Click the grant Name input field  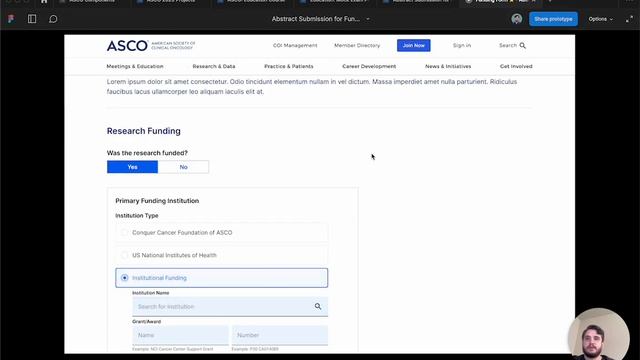point(180,335)
